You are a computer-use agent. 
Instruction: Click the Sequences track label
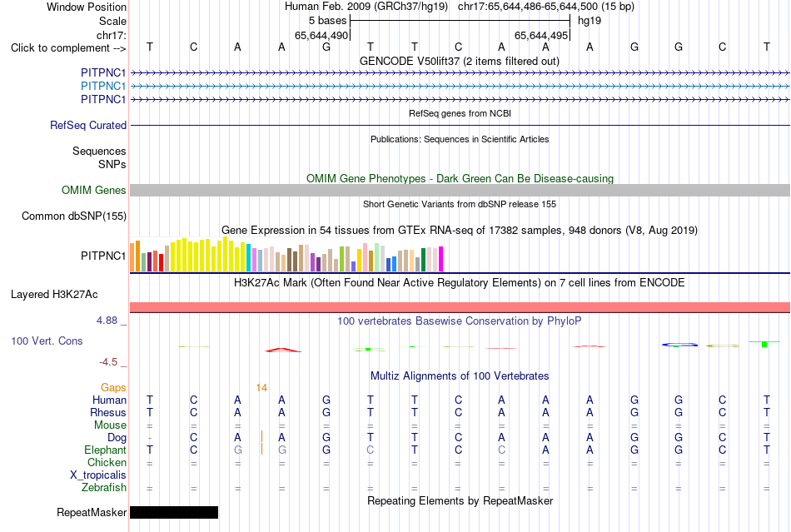click(x=99, y=152)
